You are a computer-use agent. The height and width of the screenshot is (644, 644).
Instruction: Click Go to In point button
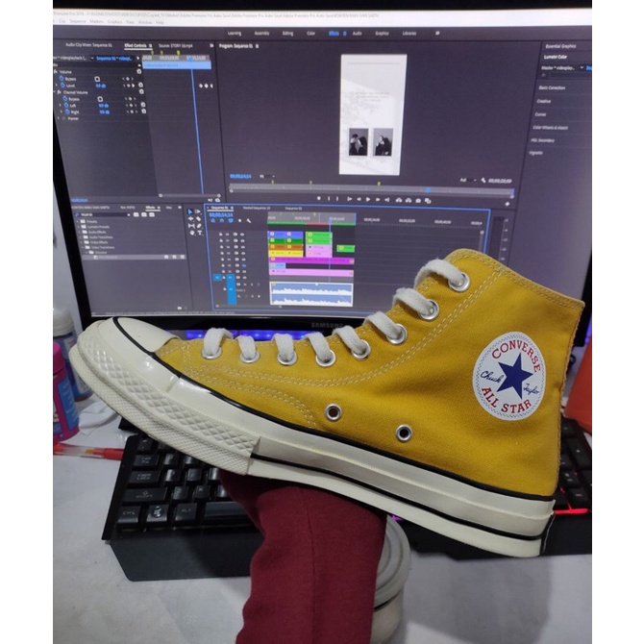pos(350,200)
